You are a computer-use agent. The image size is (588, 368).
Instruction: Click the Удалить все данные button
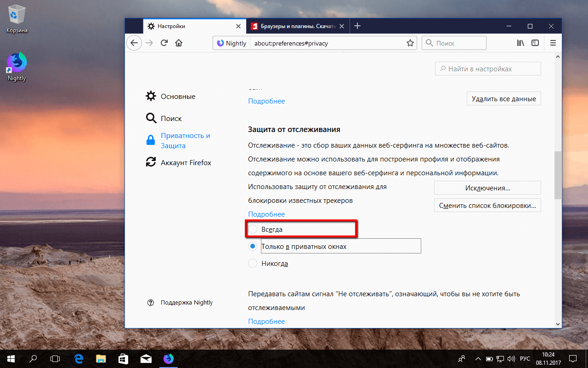pos(503,98)
